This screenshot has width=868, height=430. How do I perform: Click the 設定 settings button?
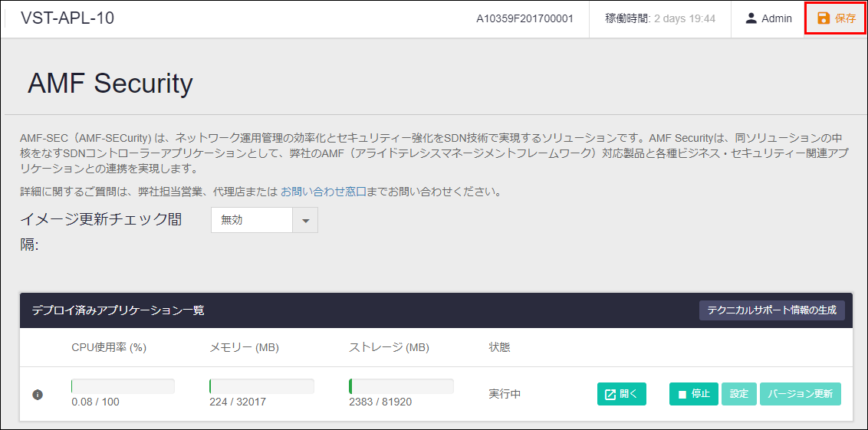(x=739, y=394)
